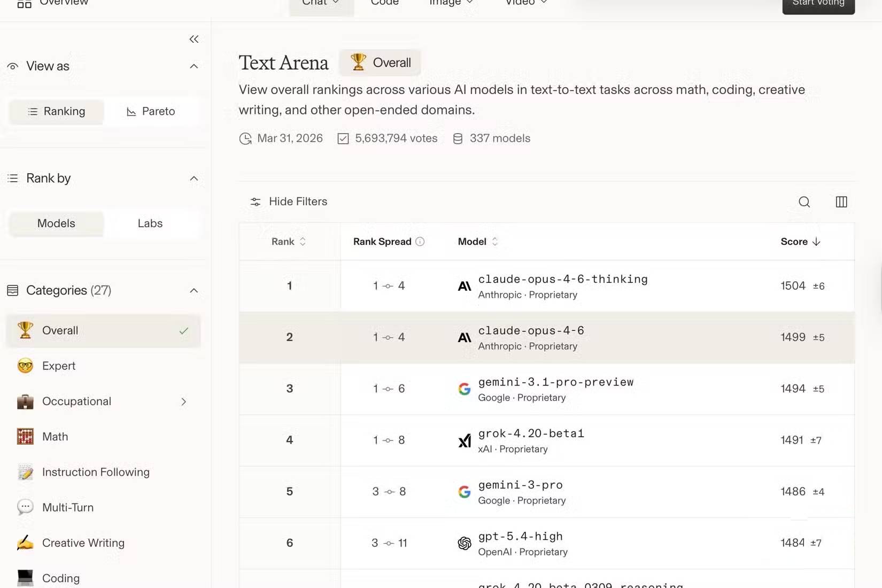
Task: Click the Rank Spread info icon
Action: [420, 242]
